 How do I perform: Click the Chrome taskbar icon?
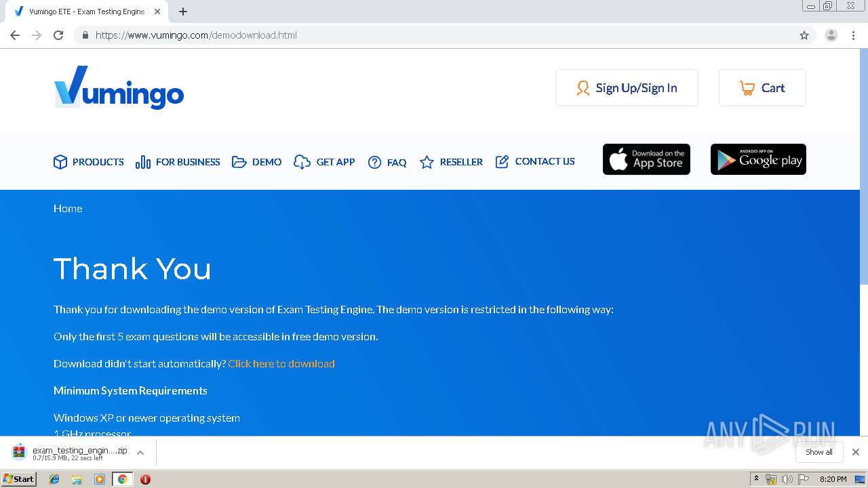pos(122,479)
